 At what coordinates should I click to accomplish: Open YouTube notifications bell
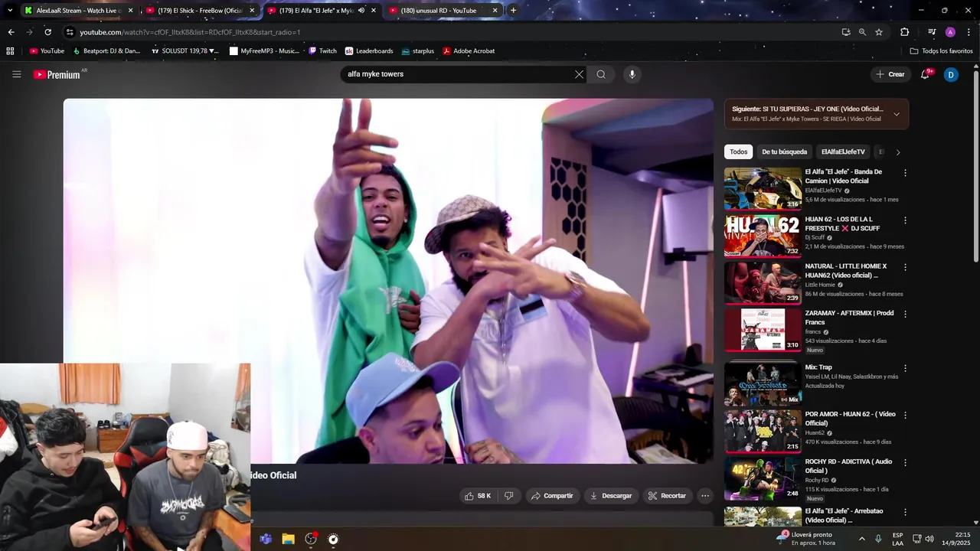click(925, 74)
